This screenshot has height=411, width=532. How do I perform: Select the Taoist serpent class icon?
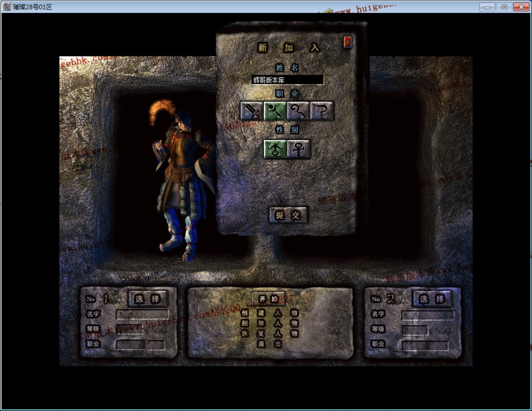pyautogui.click(x=298, y=111)
